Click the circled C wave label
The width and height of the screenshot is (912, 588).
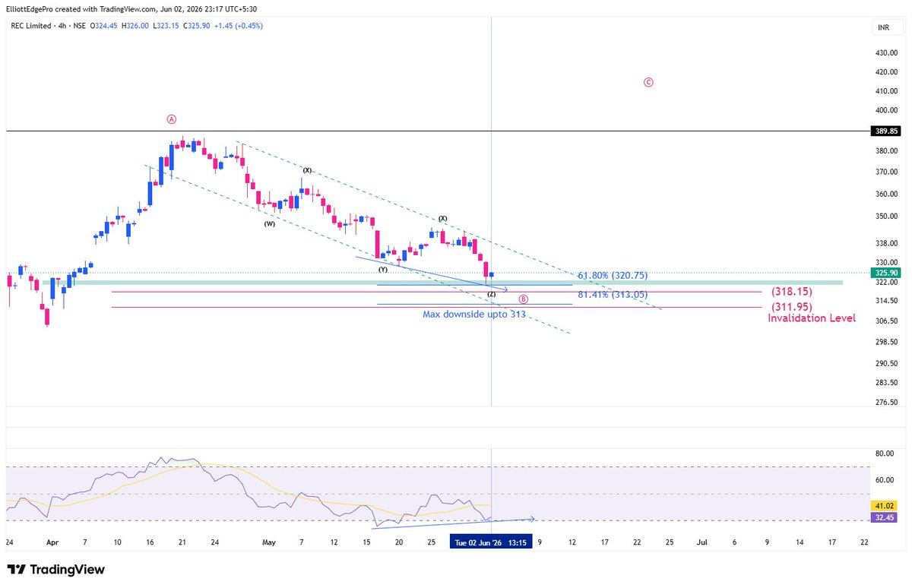point(648,82)
